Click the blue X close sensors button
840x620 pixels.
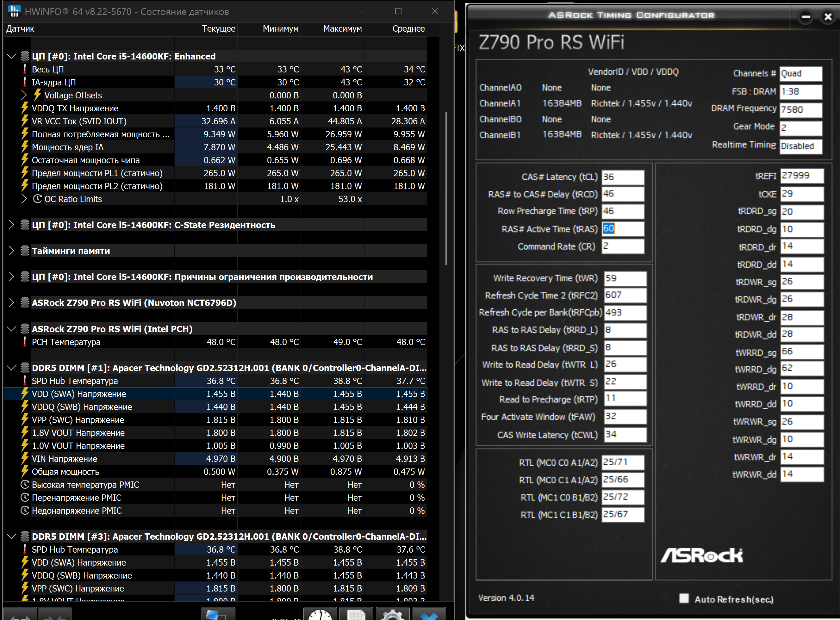click(x=429, y=614)
